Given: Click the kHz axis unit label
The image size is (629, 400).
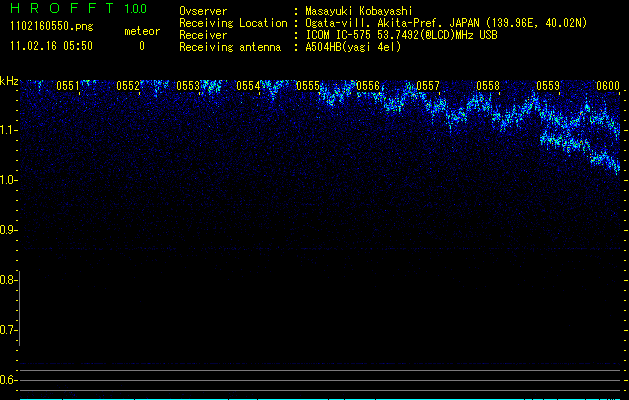Looking at the screenshot, I should [9, 81].
